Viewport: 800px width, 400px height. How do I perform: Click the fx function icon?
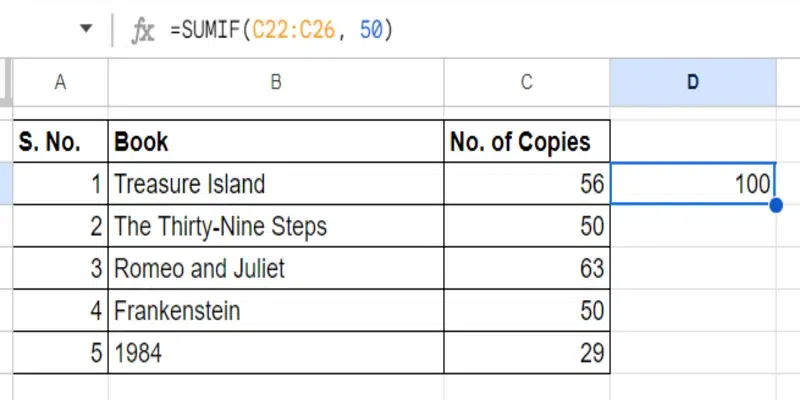143,31
